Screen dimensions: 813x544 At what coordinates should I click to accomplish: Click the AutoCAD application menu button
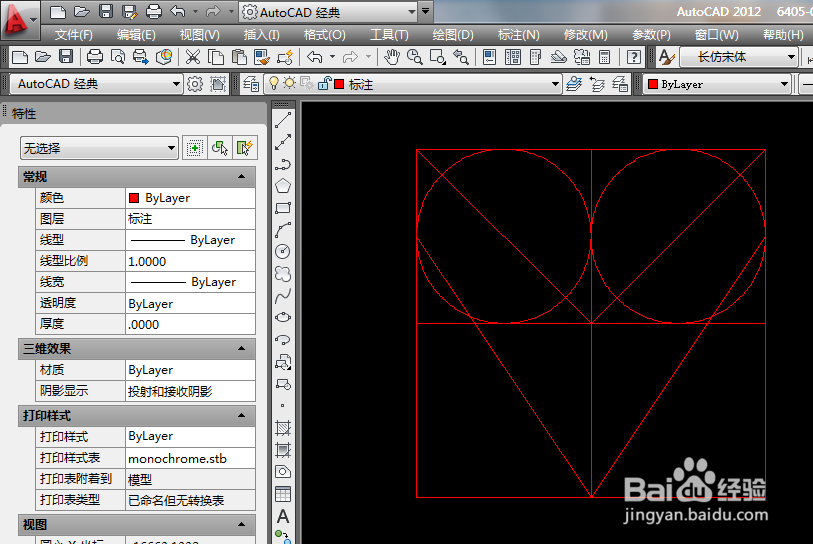click(x=20, y=20)
